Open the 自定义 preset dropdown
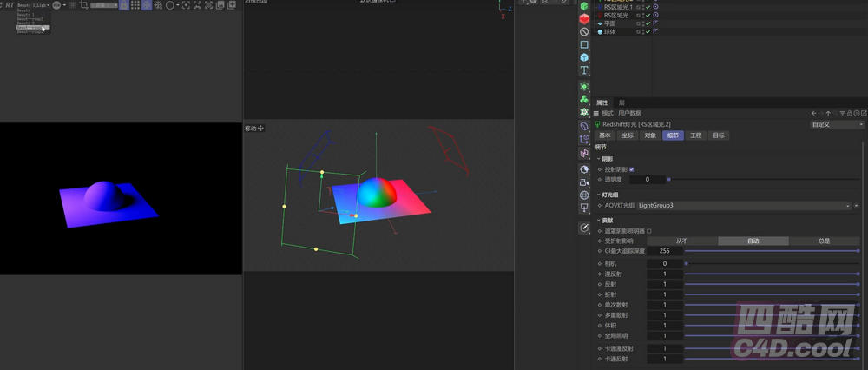This screenshot has width=868, height=370. point(837,124)
